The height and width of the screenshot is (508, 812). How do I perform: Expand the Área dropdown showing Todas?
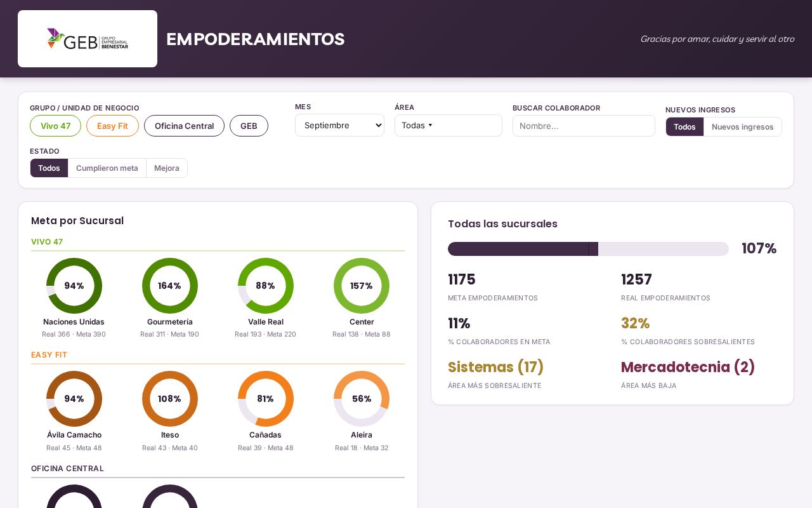449,125
